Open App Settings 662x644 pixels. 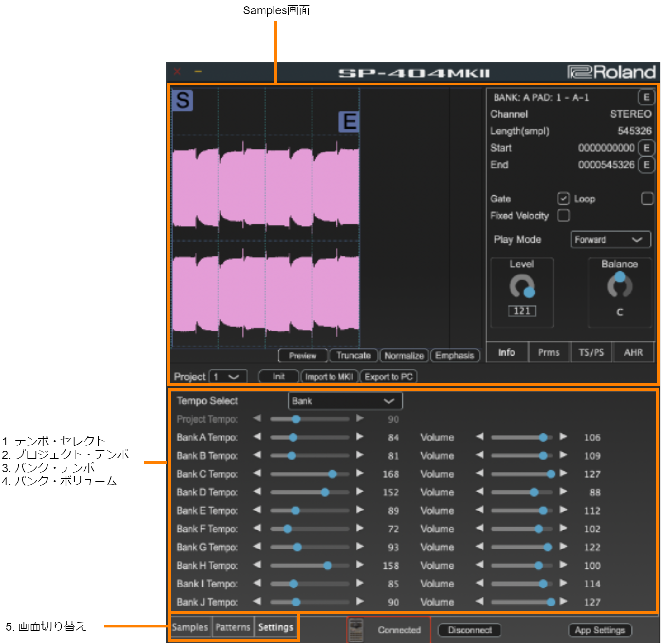[x=600, y=630]
